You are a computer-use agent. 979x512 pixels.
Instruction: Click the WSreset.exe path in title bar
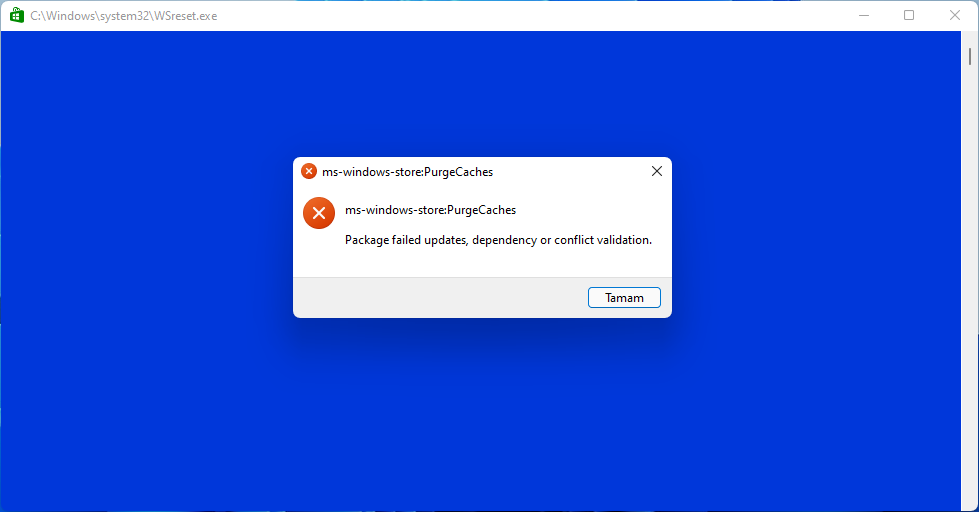pyautogui.click(x=124, y=16)
